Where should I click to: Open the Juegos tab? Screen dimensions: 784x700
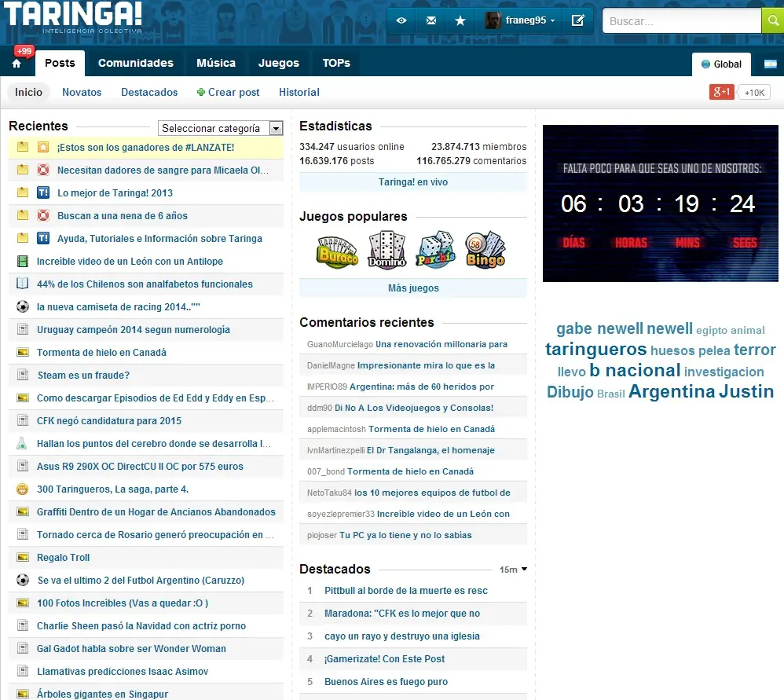tap(279, 63)
